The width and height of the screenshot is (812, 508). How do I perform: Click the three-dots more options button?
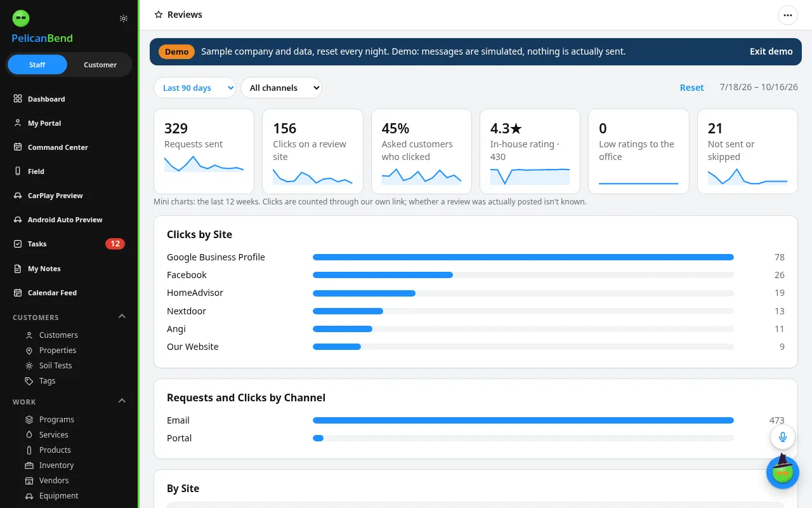(x=788, y=15)
